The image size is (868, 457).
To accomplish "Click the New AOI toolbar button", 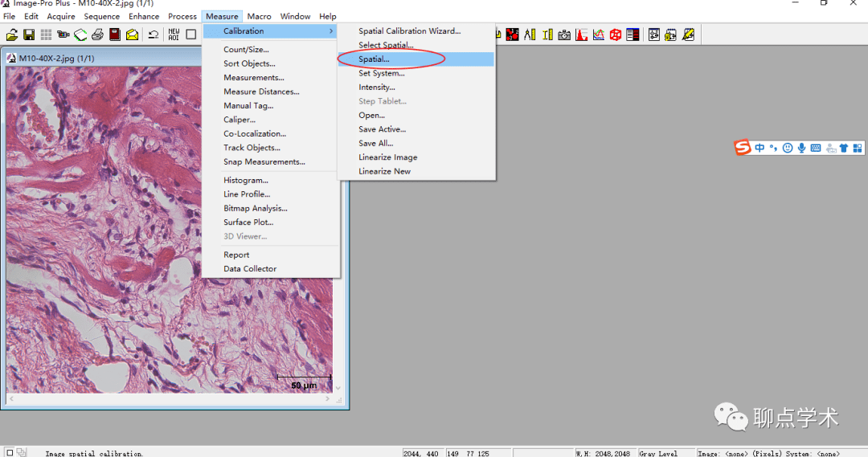I will [x=174, y=35].
